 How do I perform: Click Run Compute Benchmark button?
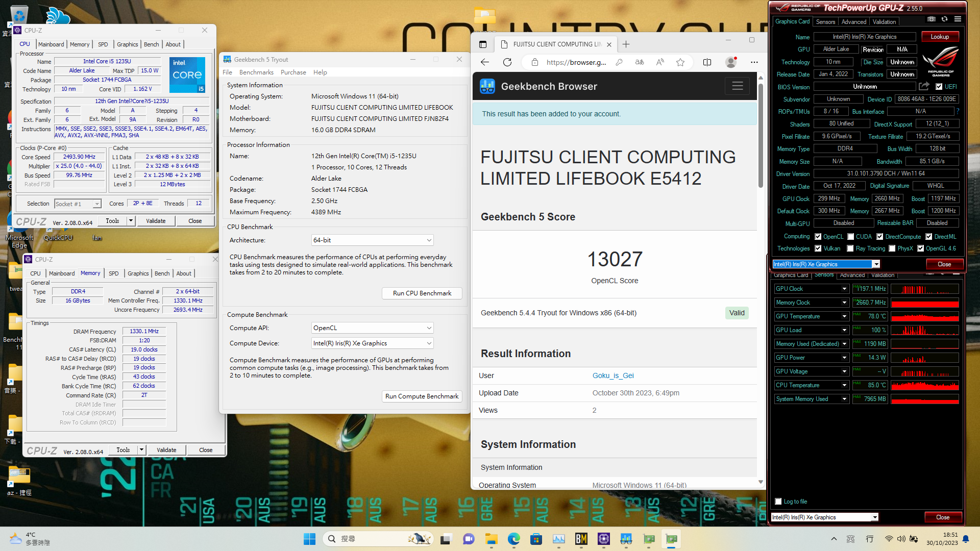(x=422, y=396)
